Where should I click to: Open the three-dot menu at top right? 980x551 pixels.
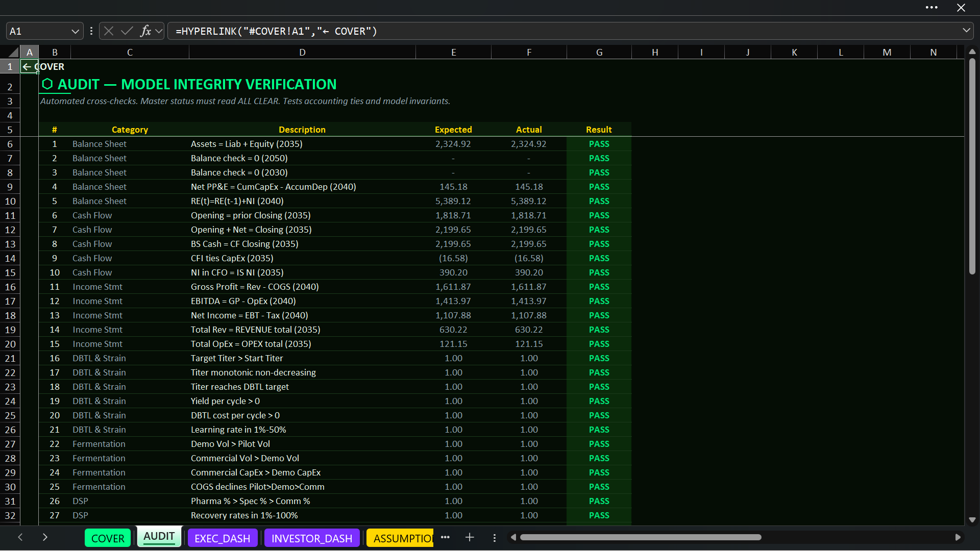click(x=932, y=8)
